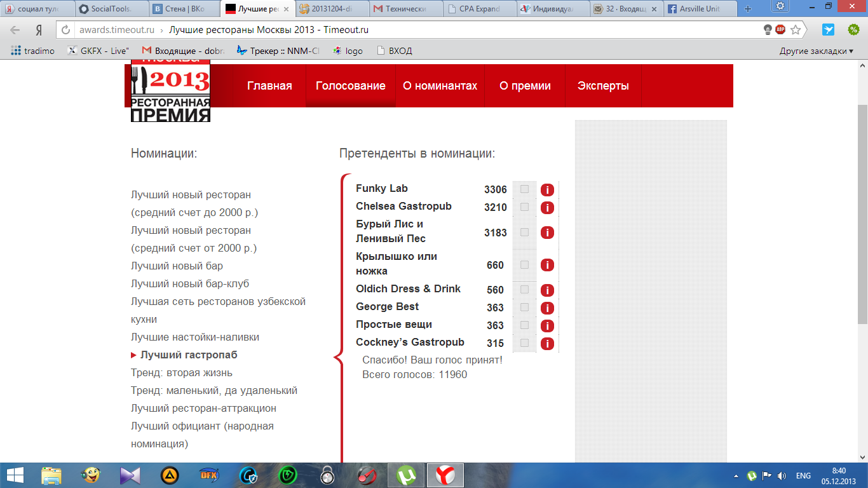Viewport: 868px width, 488px height.
Task: Open AIMP player icon in taskbar
Action: tap(169, 475)
